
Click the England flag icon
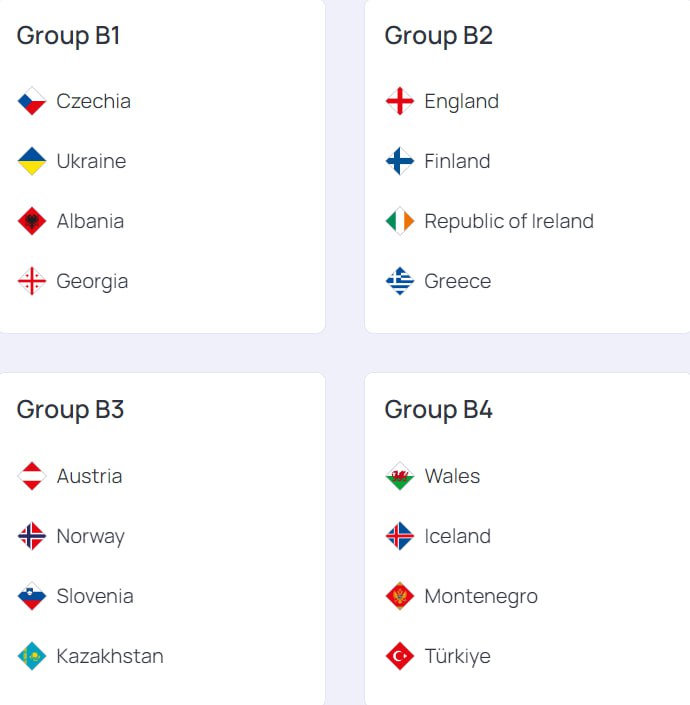(x=400, y=101)
